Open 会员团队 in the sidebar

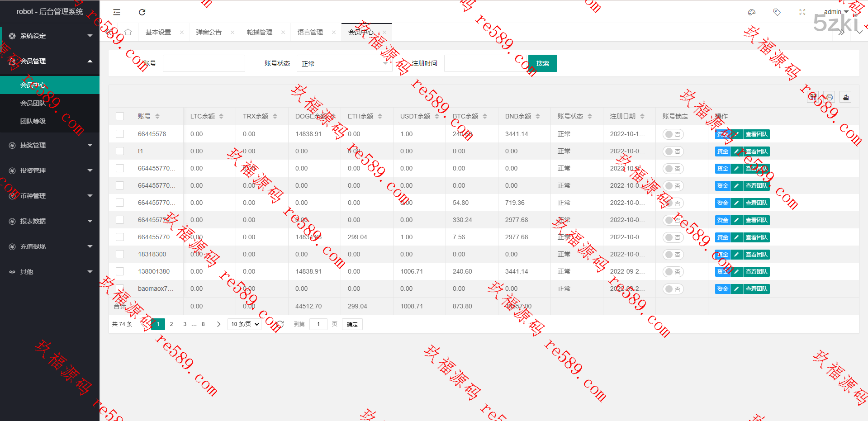click(33, 103)
